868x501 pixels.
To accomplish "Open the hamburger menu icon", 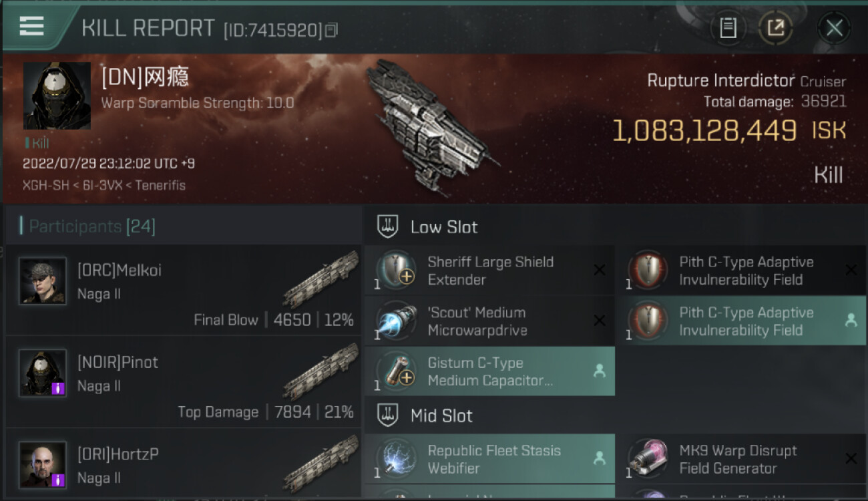I will 31,26.
